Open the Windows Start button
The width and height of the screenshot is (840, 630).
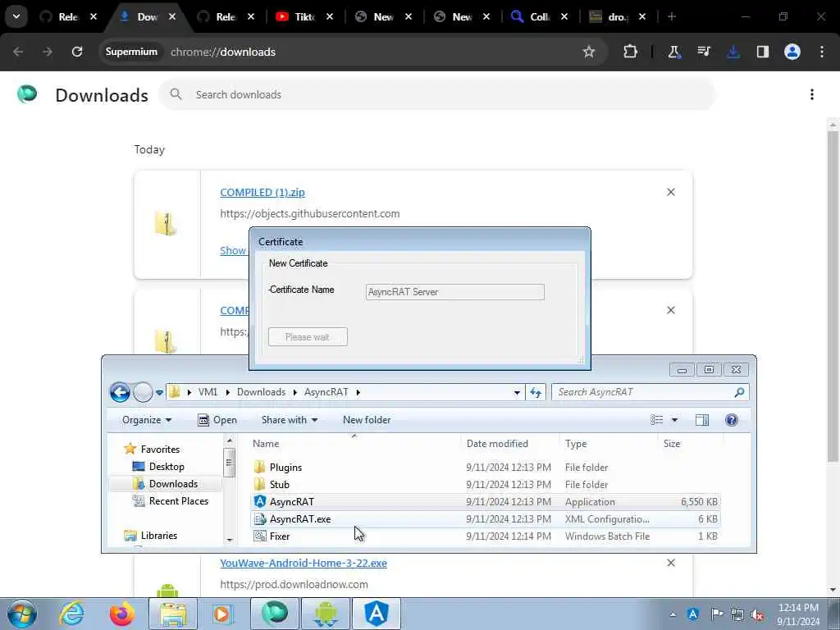(x=22, y=614)
